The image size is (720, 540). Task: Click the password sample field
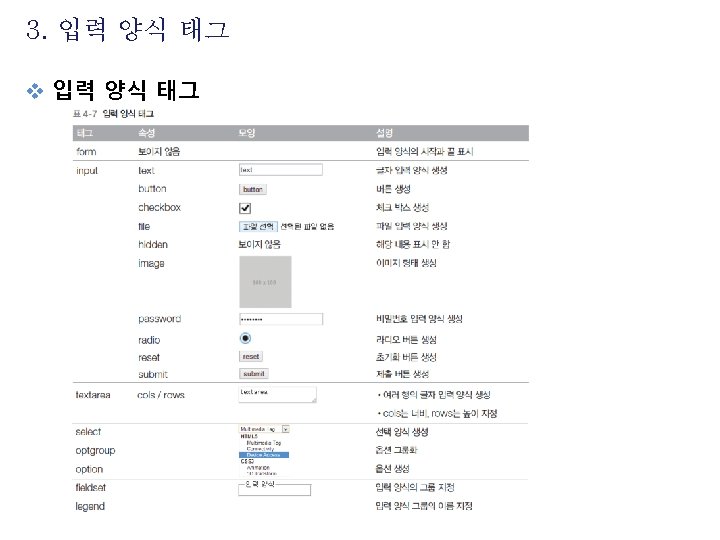[x=281, y=319]
